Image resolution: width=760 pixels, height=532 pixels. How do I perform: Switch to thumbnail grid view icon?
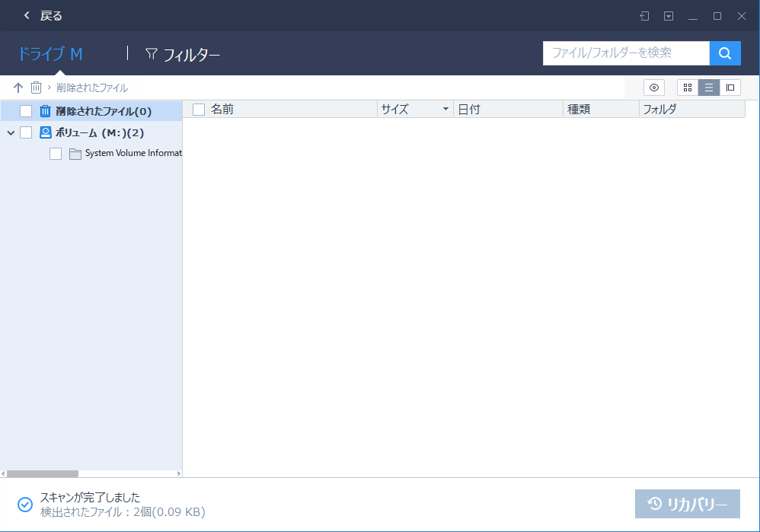pyautogui.click(x=687, y=88)
